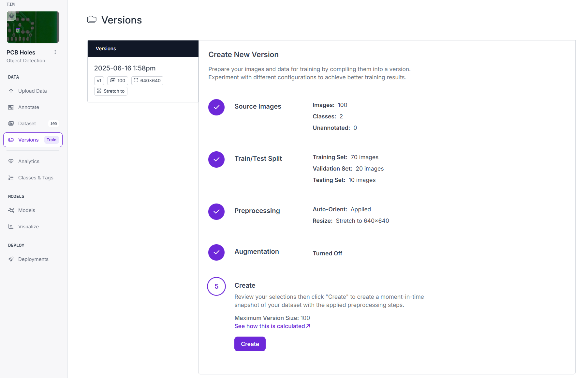Go to the Versions sidebar item
The image size is (588, 378).
pyautogui.click(x=28, y=140)
